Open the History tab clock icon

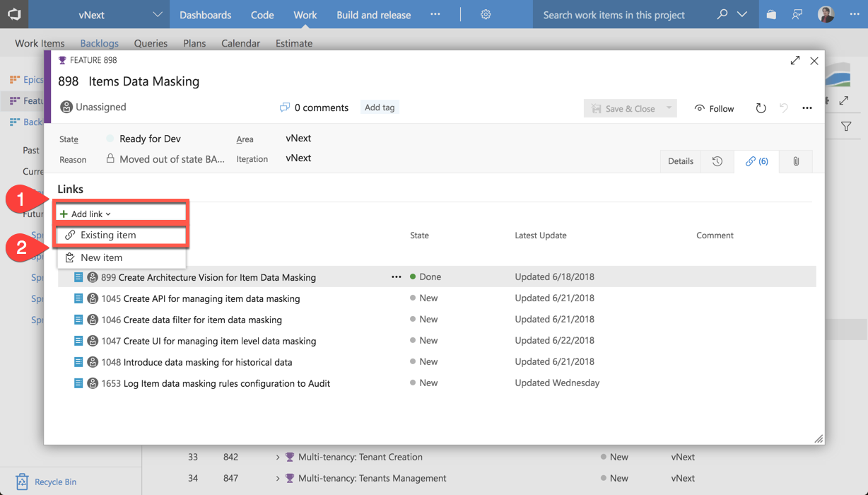tap(717, 161)
